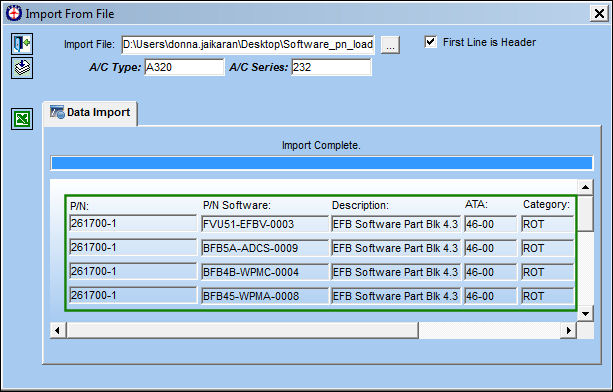
Task: Click the vertical scrollbar down arrow
Action: pos(585,313)
